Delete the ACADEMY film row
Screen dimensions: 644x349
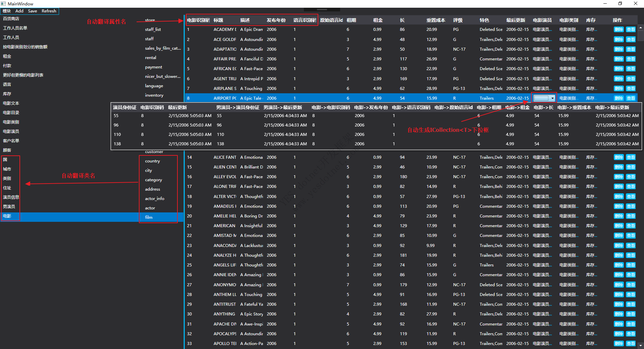[x=619, y=30]
